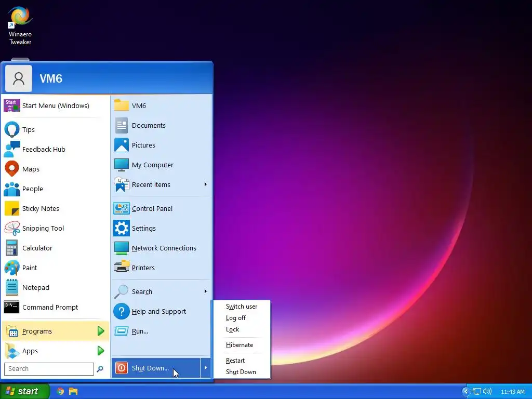Image resolution: width=532 pixels, height=399 pixels.
Task: Click the network tray icon
Action: [477, 392]
